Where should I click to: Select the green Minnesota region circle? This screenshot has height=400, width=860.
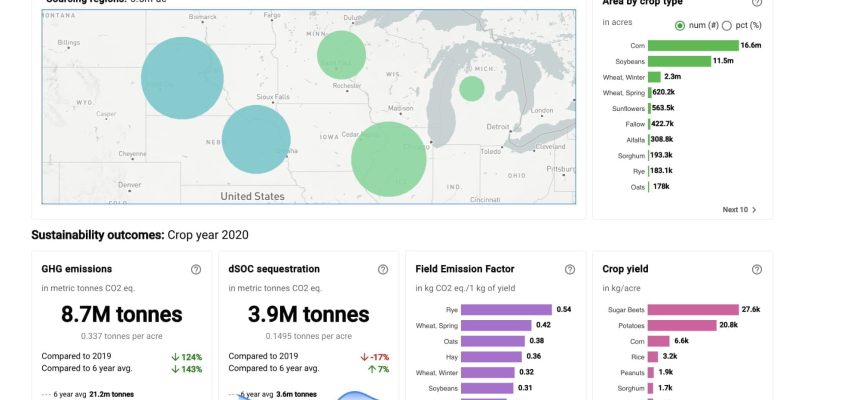pos(341,55)
